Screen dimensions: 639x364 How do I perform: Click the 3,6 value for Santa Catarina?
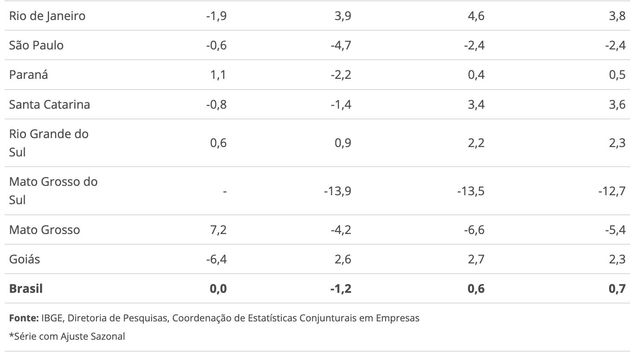tap(617, 104)
